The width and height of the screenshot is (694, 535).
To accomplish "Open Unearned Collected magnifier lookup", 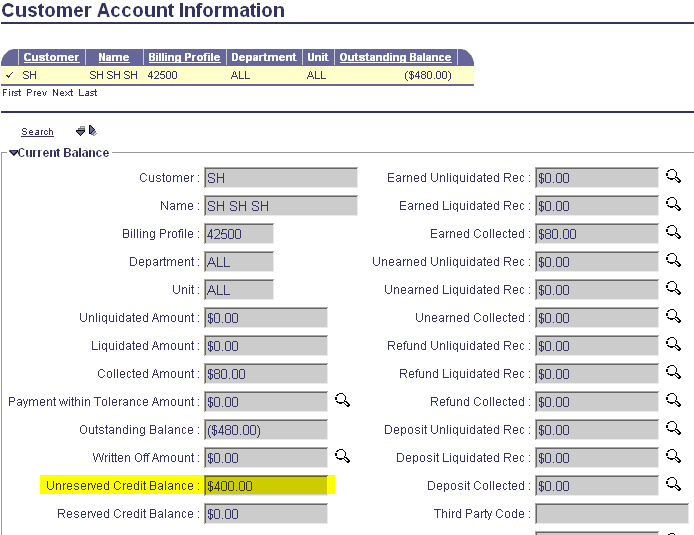I will [x=673, y=316].
